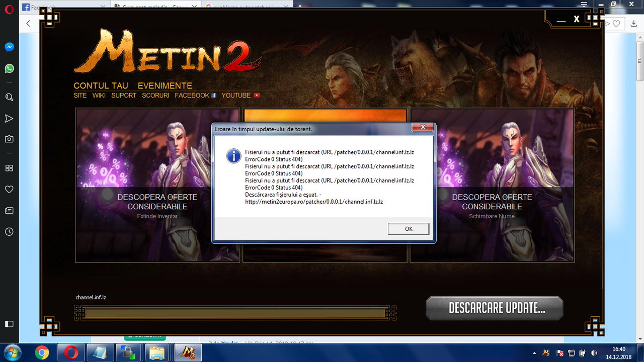Open Google Chrome from the taskbar
The image size is (644, 362).
42,352
